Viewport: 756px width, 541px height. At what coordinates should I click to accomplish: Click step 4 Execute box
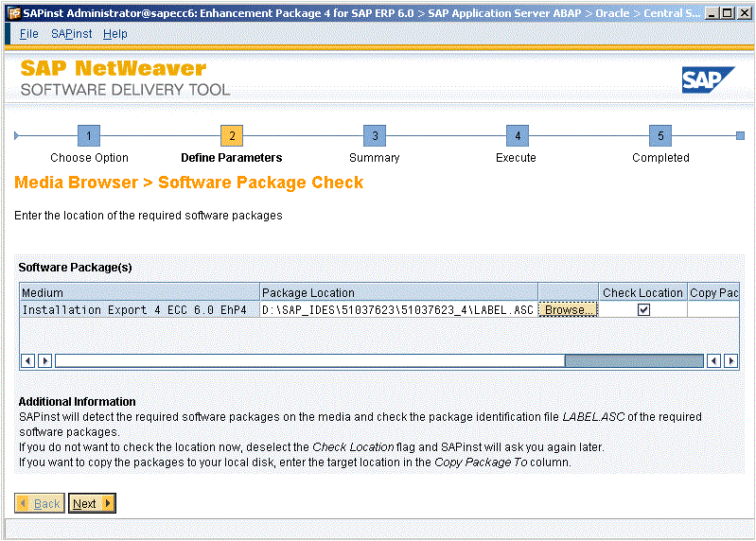(517, 136)
